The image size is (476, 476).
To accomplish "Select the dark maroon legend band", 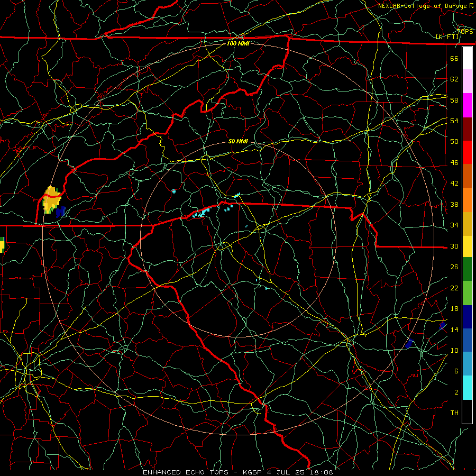I will pyautogui.click(x=467, y=129).
